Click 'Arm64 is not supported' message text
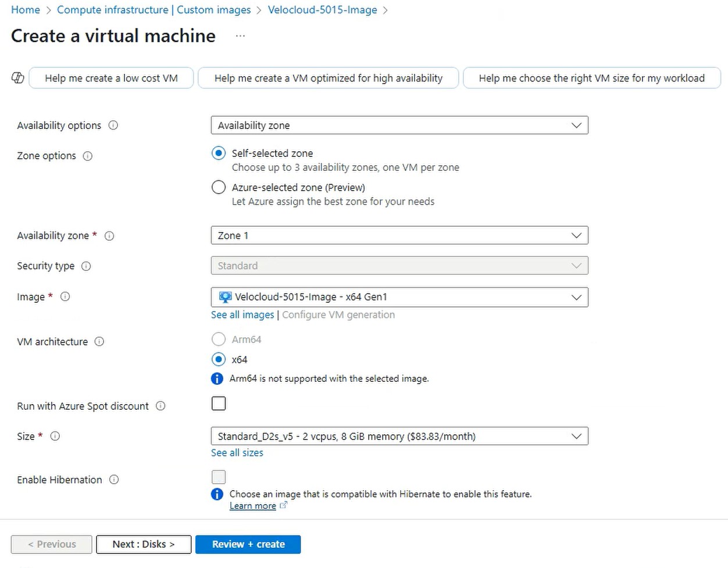The height and width of the screenshot is (568, 728). [329, 378]
